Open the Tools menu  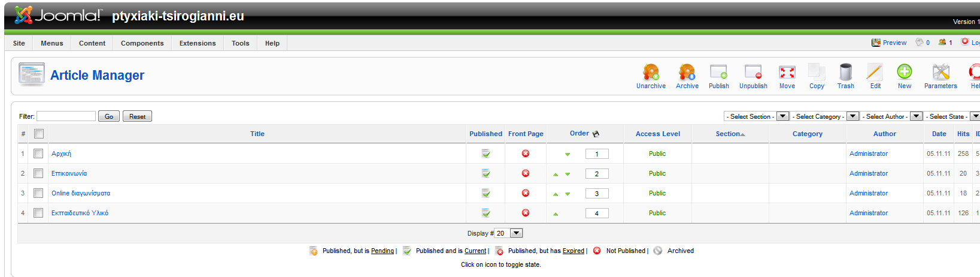241,43
